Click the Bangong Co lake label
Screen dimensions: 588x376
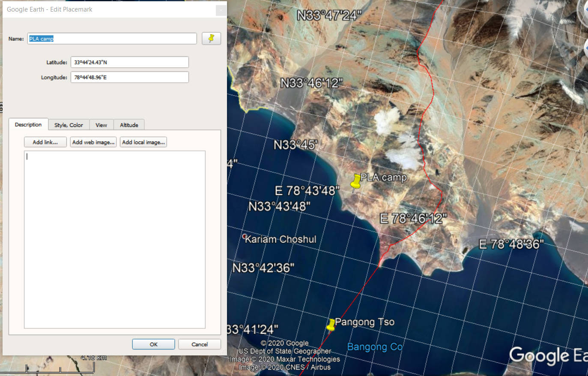pos(375,347)
